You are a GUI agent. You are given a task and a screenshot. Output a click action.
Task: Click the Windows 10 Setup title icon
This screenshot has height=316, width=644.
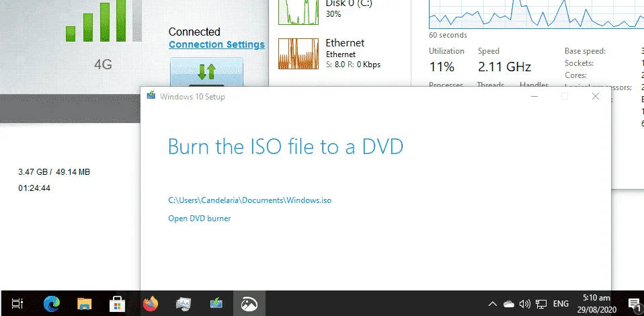151,95
